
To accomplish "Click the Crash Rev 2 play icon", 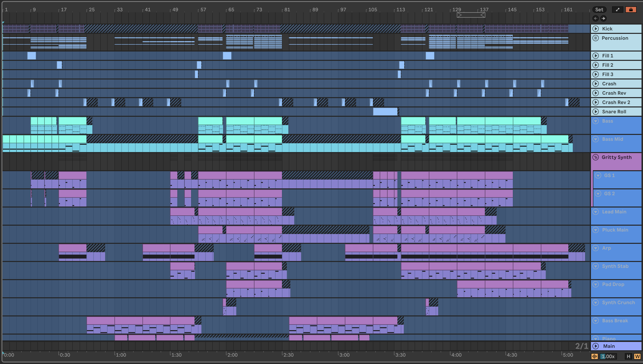I will click(x=596, y=102).
